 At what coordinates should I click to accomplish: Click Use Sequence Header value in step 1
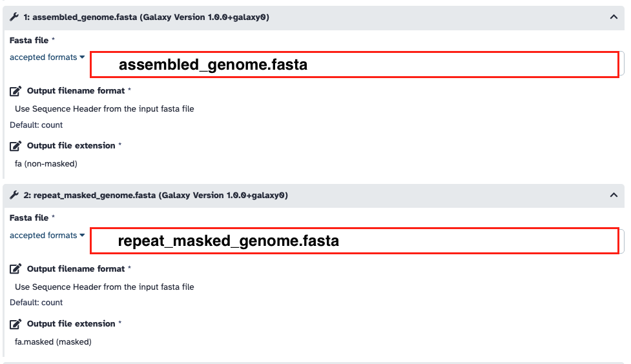click(x=104, y=109)
